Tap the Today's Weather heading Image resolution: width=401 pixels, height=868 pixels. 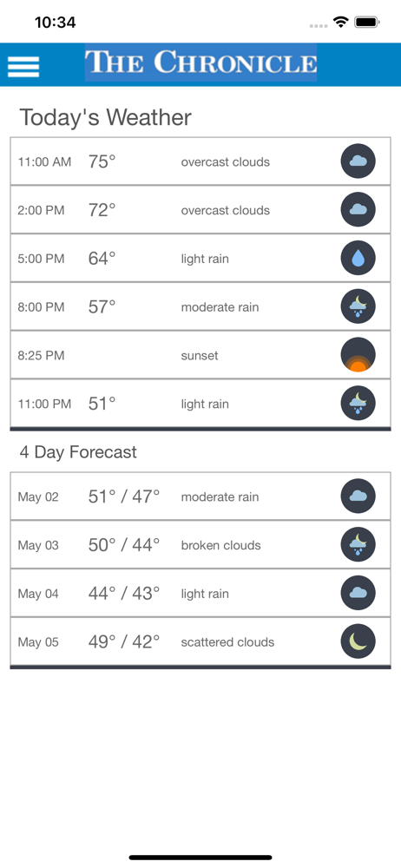(106, 117)
